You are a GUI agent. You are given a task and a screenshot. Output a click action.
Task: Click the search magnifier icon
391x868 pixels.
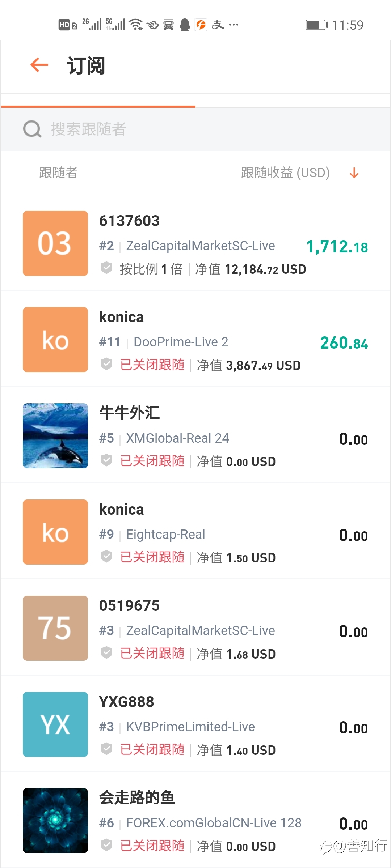pos(33,129)
